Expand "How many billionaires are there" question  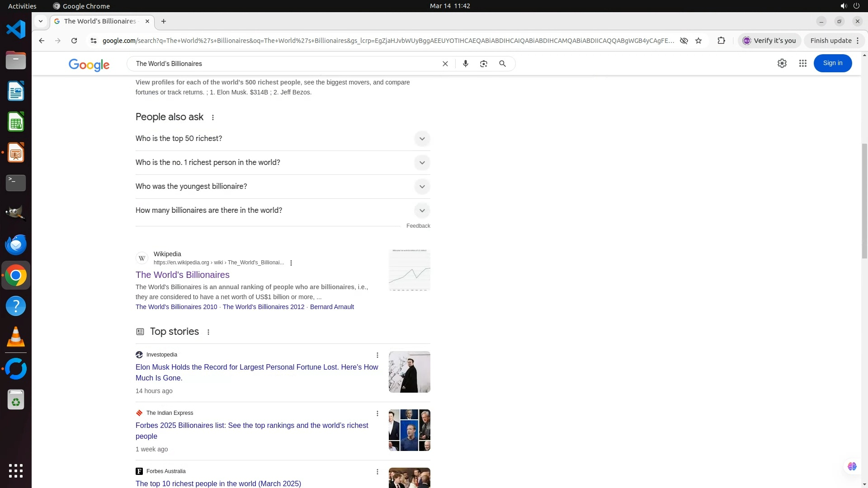tap(422, 211)
